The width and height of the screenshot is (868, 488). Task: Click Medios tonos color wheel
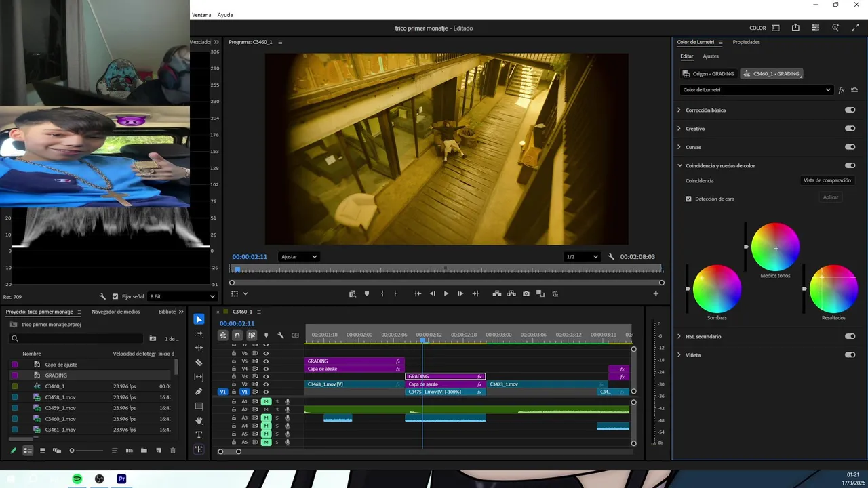(x=775, y=247)
